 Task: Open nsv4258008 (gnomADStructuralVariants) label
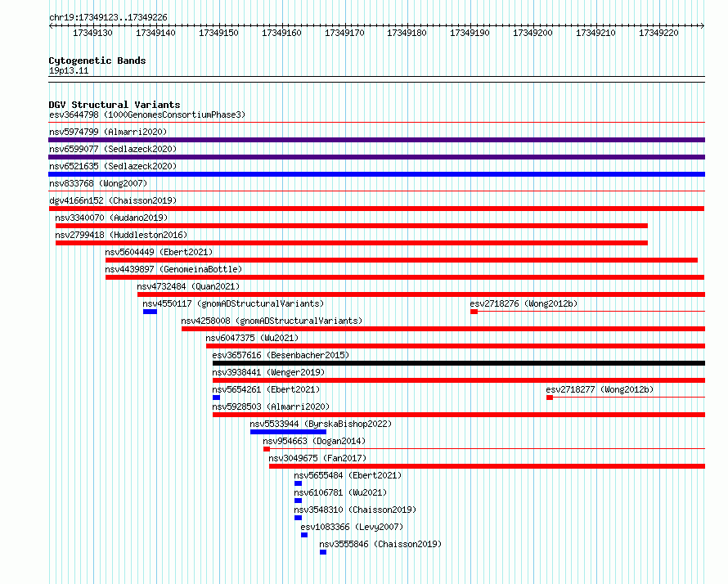click(x=272, y=321)
